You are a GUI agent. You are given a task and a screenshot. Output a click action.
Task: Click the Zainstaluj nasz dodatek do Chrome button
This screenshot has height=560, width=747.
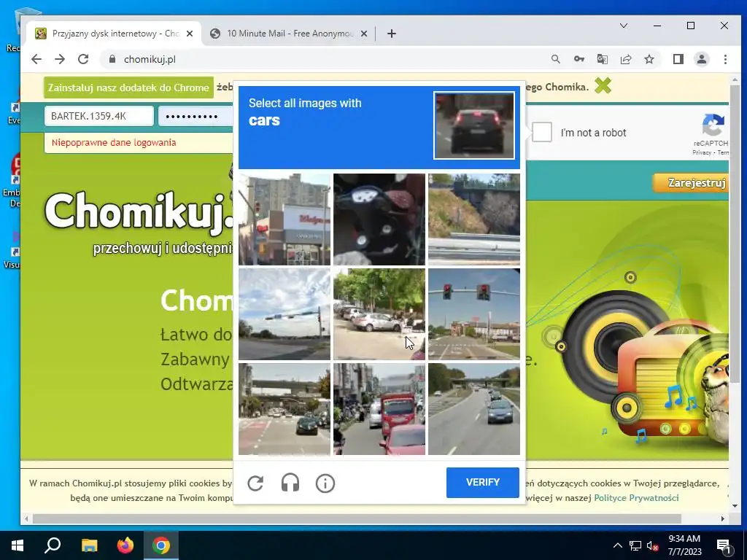[x=128, y=87]
